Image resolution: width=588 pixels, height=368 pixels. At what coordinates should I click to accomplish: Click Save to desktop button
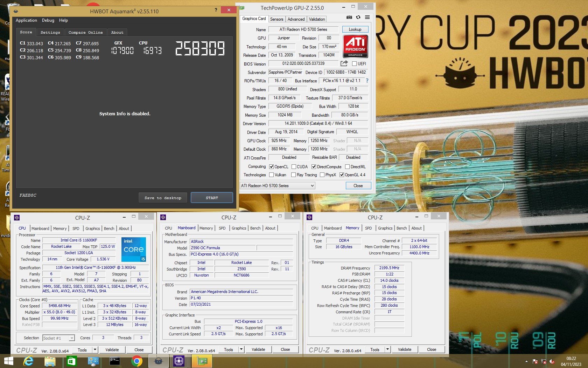[x=163, y=198]
